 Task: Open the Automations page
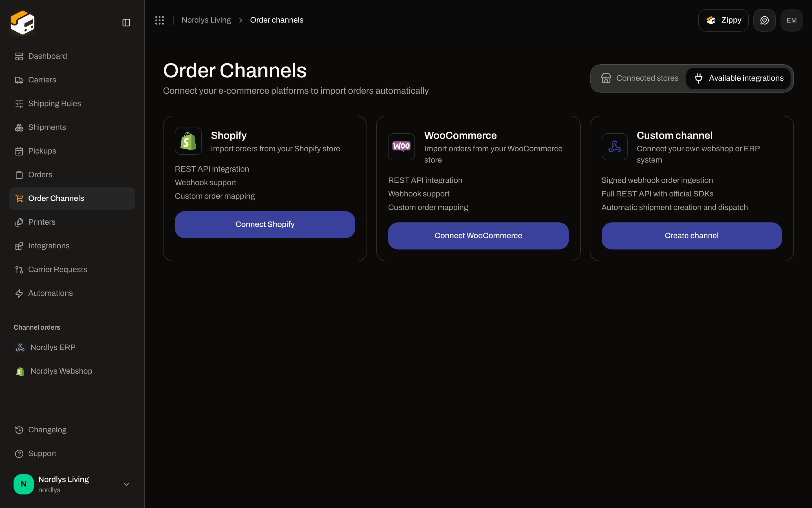(x=72, y=293)
